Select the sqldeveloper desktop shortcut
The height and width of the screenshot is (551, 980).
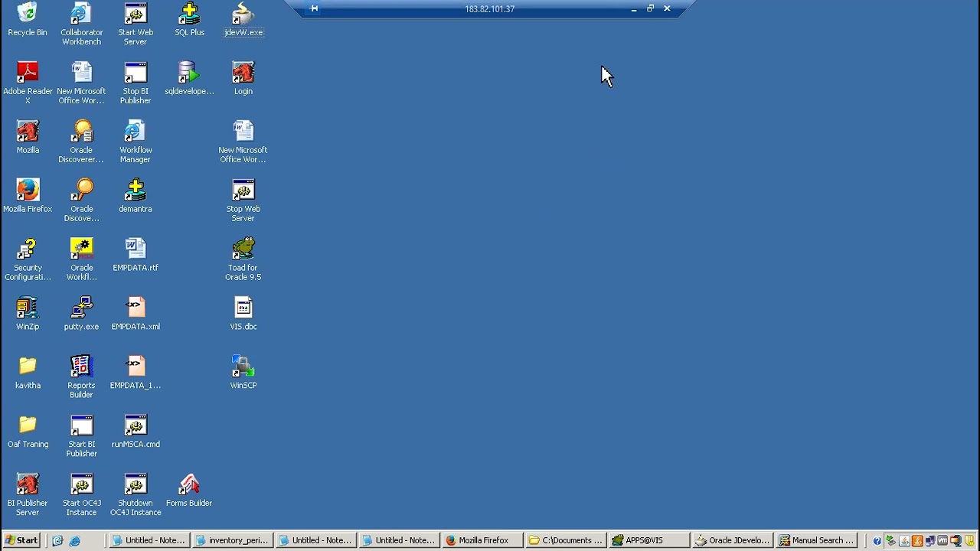click(189, 79)
